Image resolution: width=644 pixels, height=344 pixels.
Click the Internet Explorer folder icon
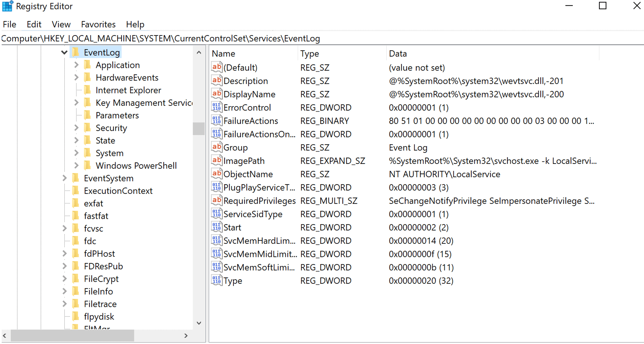(87, 90)
